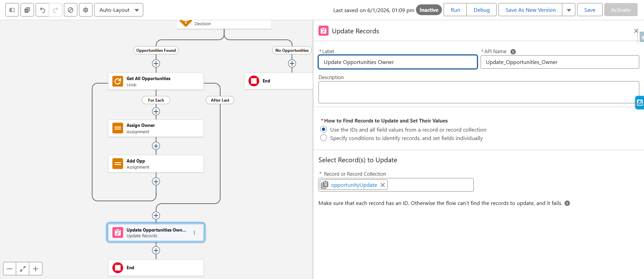Select 'Specify conditions to identify records' option
644x279 pixels.
tap(324, 138)
